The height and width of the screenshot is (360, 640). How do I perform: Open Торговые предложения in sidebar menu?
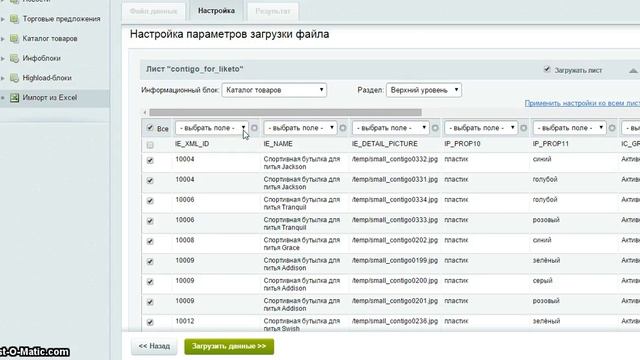coord(61,19)
